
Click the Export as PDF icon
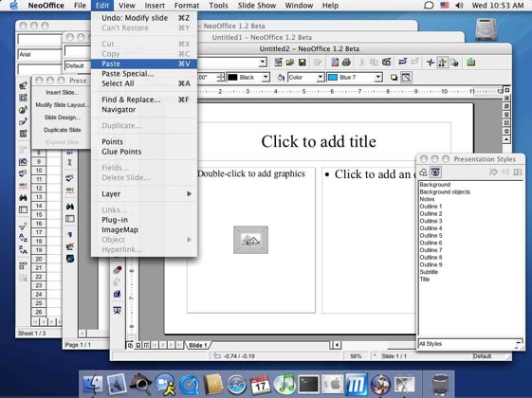pyautogui.click(x=335, y=63)
